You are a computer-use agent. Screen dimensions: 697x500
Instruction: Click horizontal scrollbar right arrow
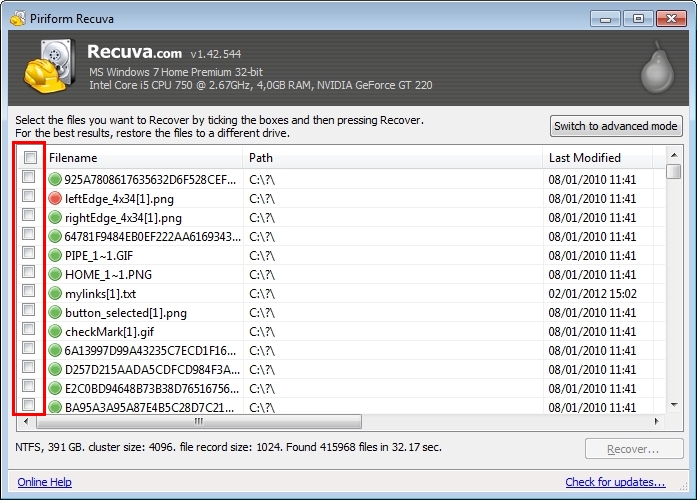(657, 421)
